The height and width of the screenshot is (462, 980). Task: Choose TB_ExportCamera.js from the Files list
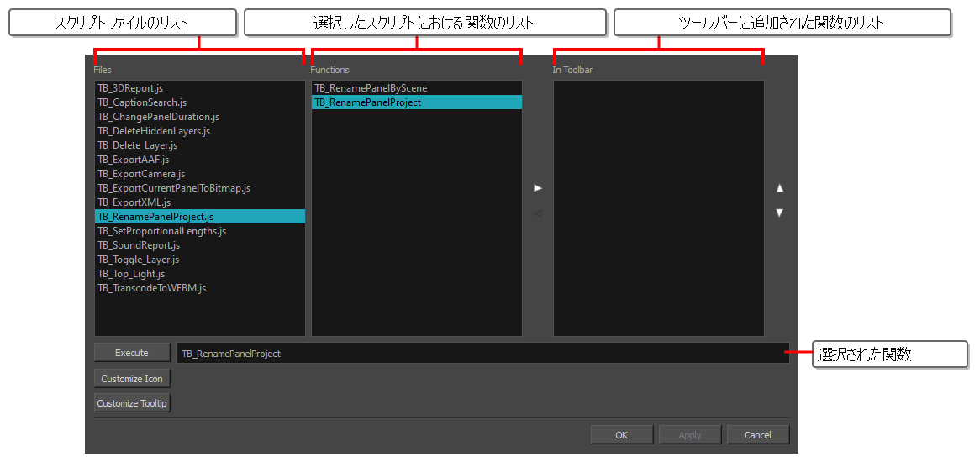pyautogui.click(x=140, y=174)
